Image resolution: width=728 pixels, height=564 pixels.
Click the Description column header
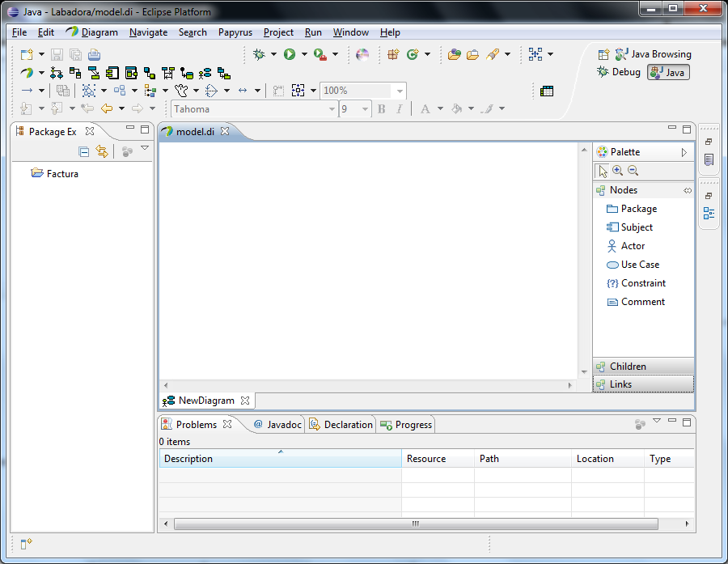pyautogui.click(x=279, y=459)
